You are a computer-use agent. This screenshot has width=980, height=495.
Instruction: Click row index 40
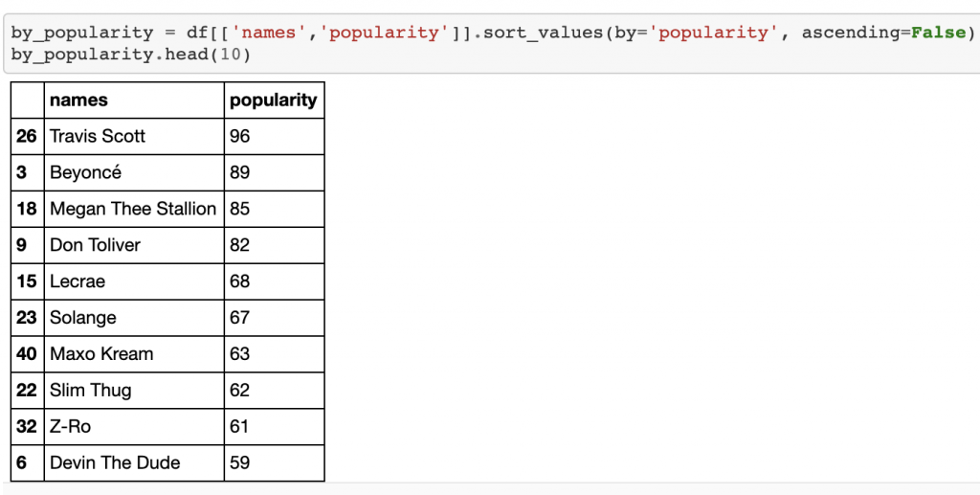[28, 353]
